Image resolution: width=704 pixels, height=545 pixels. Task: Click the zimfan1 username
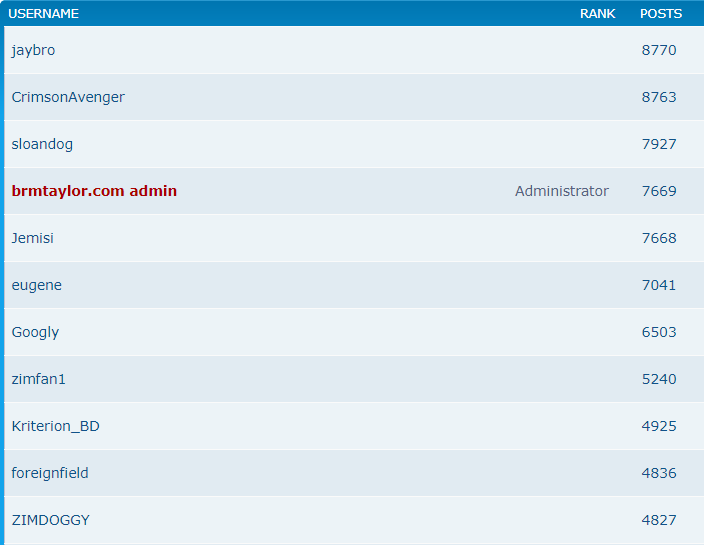pyautogui.click(x=39, y=379)
